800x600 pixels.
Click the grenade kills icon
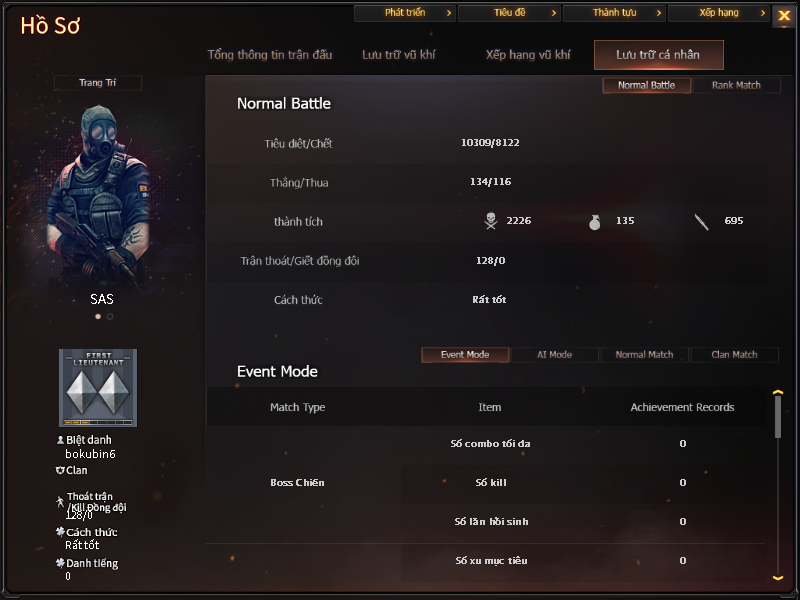(x=594, y=222)
